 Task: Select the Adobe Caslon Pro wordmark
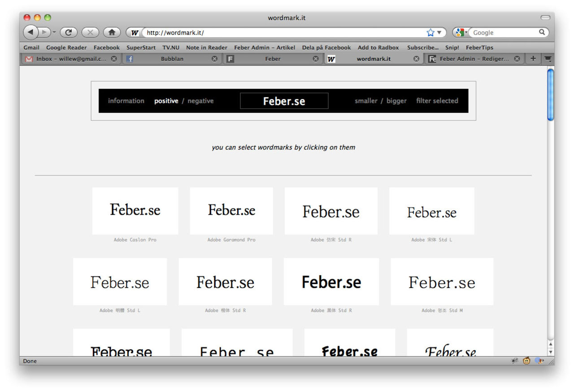click(135, 211)
